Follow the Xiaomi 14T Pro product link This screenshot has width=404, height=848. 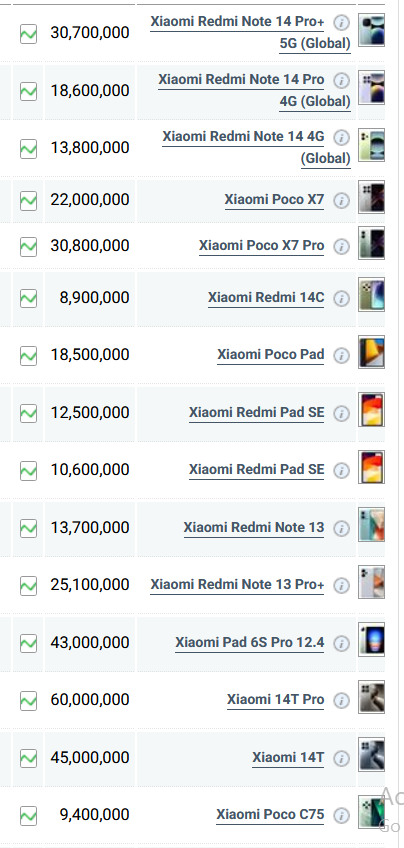pyautogui.click(x=275, y=700)
